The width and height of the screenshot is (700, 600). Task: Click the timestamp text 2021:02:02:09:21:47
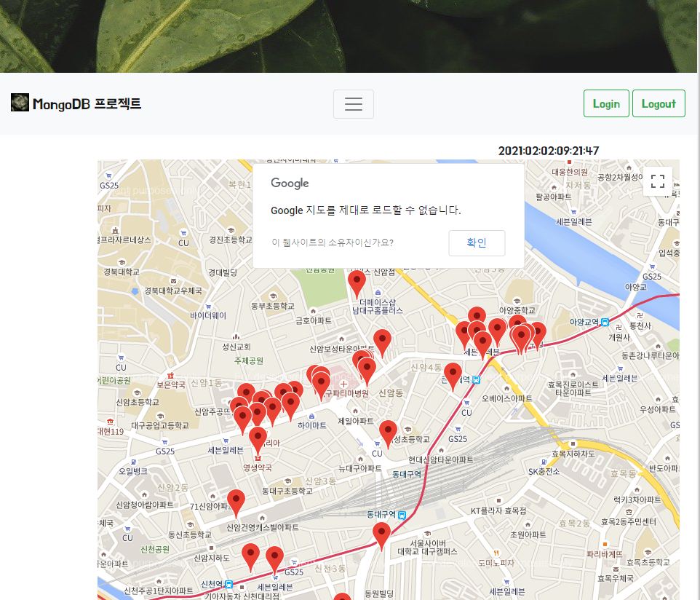click(548, 151)
